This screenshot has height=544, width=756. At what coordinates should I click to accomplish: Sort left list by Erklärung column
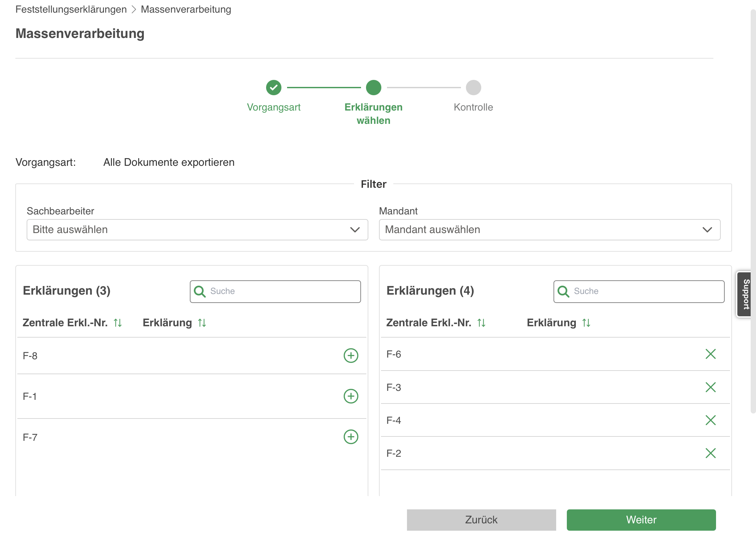(x=202, y=323)
